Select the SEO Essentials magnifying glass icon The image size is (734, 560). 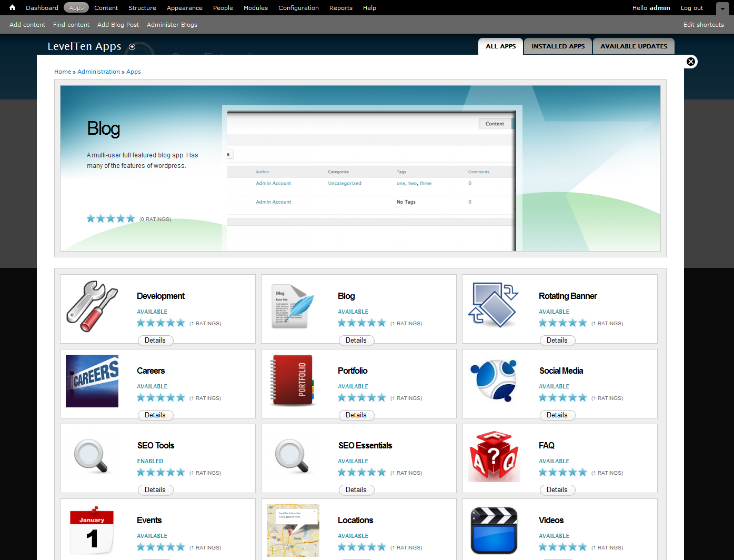pyautogui.click(x=293, y=455)
